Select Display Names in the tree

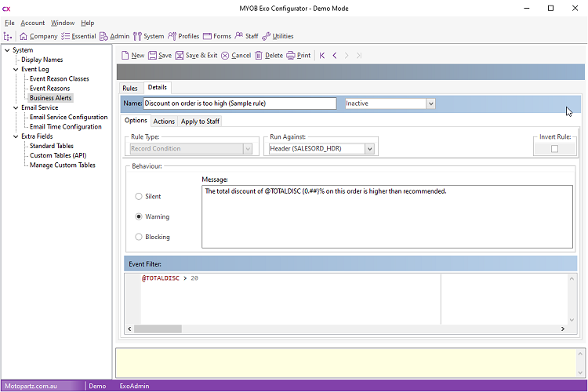(42, 60)
